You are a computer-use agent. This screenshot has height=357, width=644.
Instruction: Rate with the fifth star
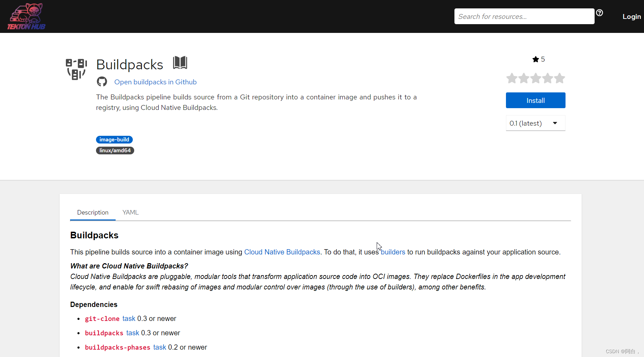560,78
